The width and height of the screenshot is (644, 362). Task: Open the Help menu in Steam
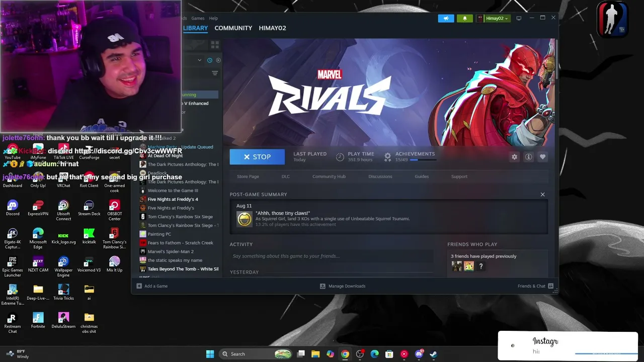(213, 18)
